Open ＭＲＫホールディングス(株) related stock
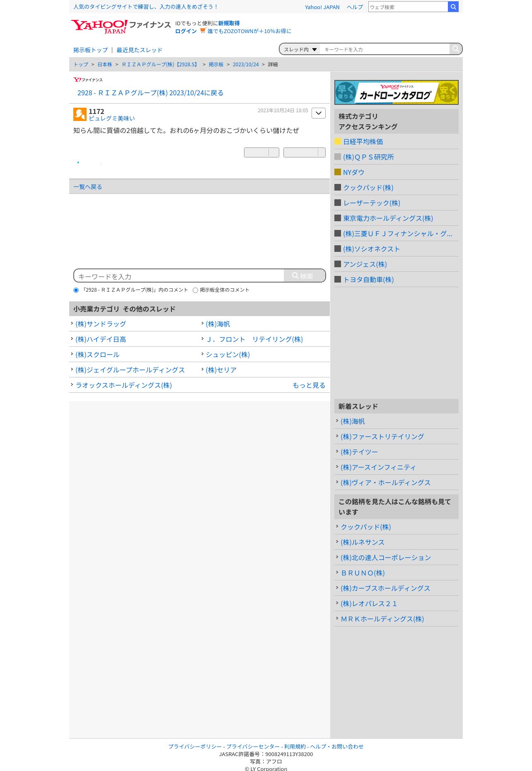The width and height of the screenshot is (532, 771). (382, 619)
